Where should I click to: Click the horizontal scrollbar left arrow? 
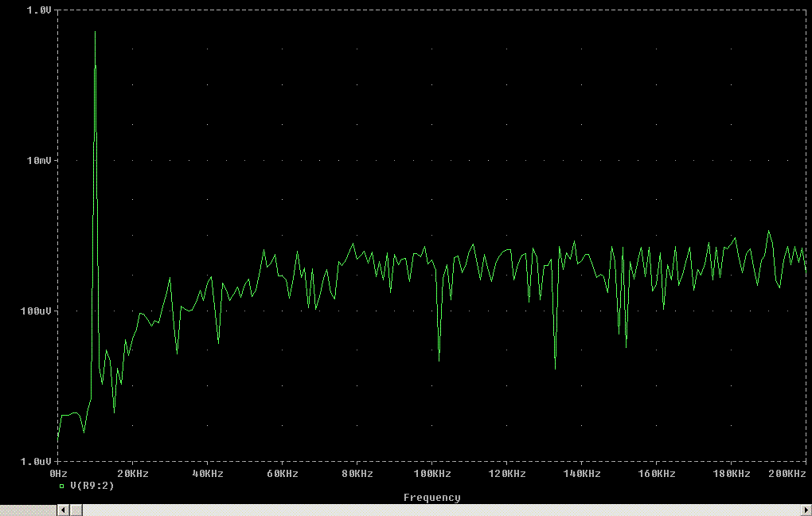point(63,510)
